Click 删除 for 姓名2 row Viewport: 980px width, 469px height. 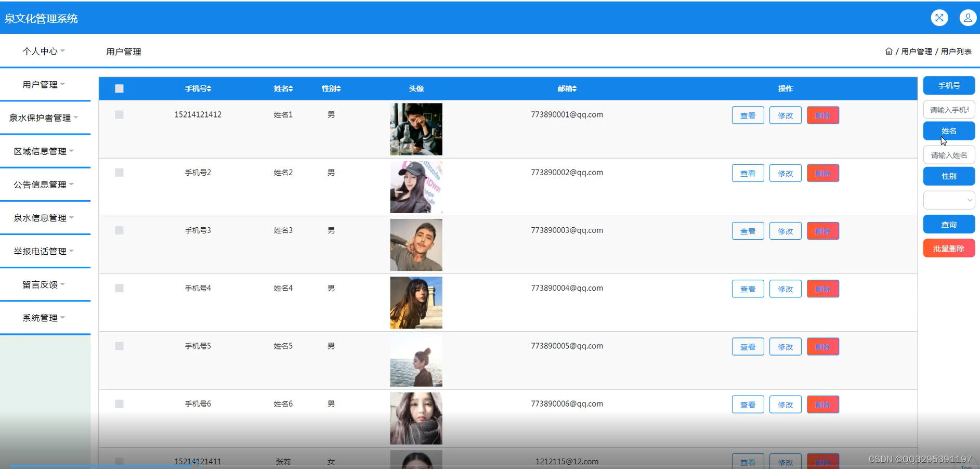tap(822, 173)
